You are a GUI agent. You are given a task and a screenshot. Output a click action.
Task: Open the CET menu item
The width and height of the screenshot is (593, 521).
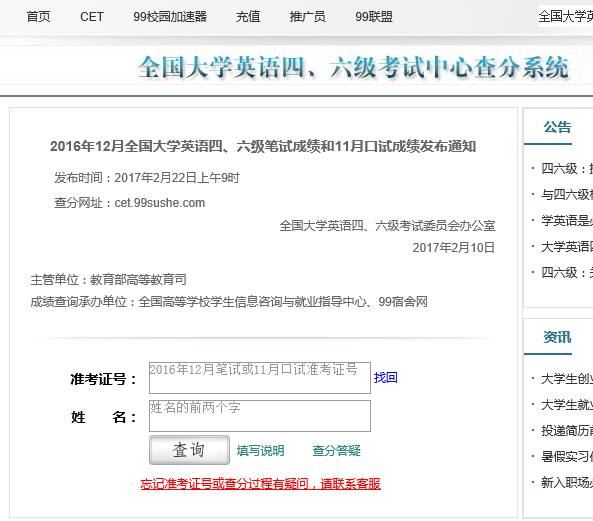click(x=92, y=17)
